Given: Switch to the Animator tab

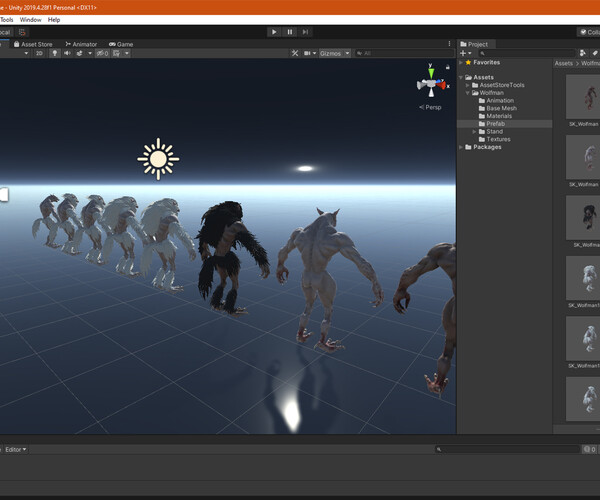Looking at the screenshot, I should 81,44.
